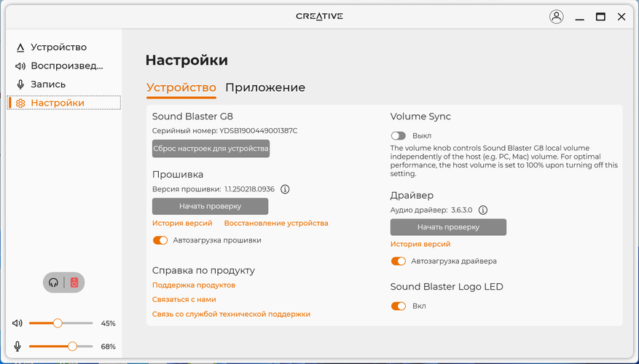Click the 68% microphone value
Image resolution: width=639 pixels, height=364 pixels.
pos(109,347)
